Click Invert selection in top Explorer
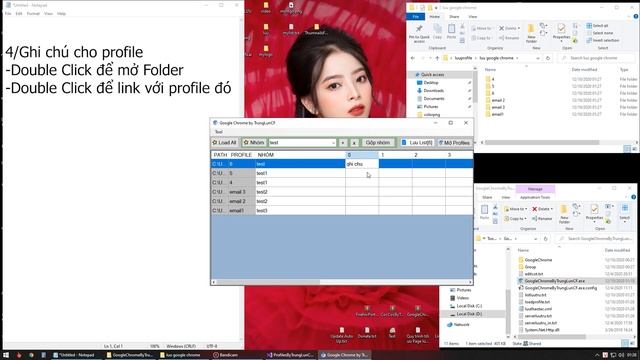 [603, 40]
